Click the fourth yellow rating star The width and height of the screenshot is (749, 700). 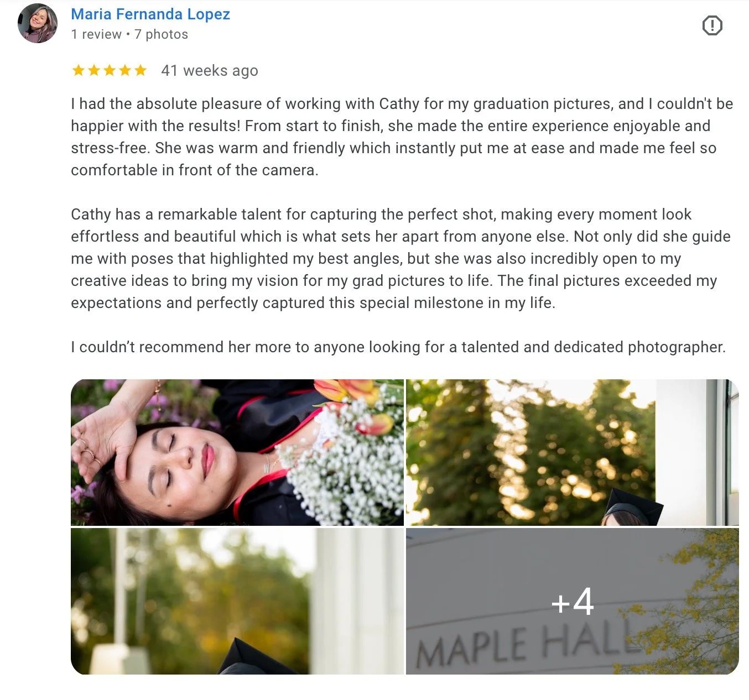124,70
